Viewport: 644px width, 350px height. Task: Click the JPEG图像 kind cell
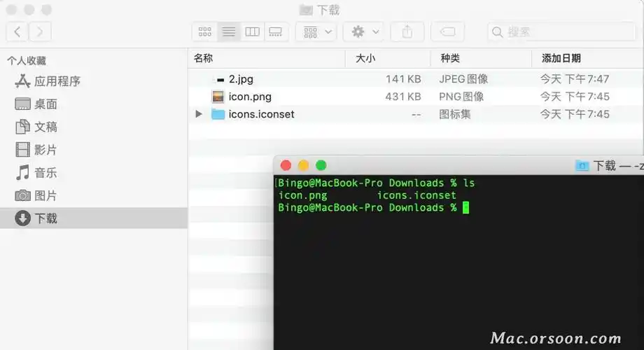[463, 79]
